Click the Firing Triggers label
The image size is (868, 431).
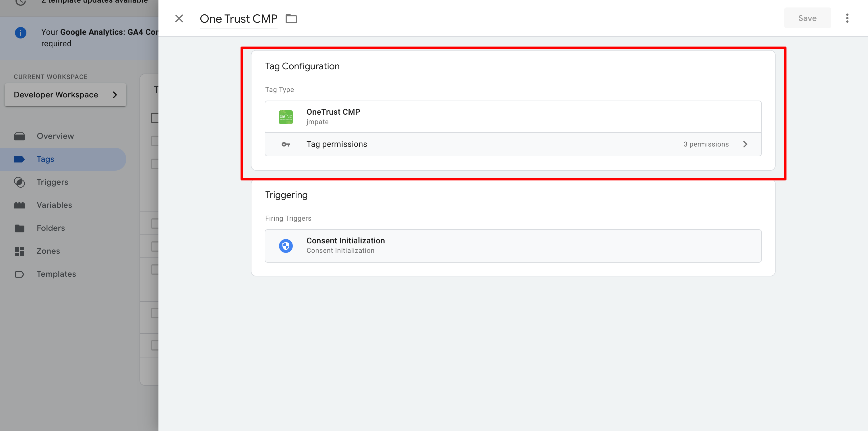[288, 218]
